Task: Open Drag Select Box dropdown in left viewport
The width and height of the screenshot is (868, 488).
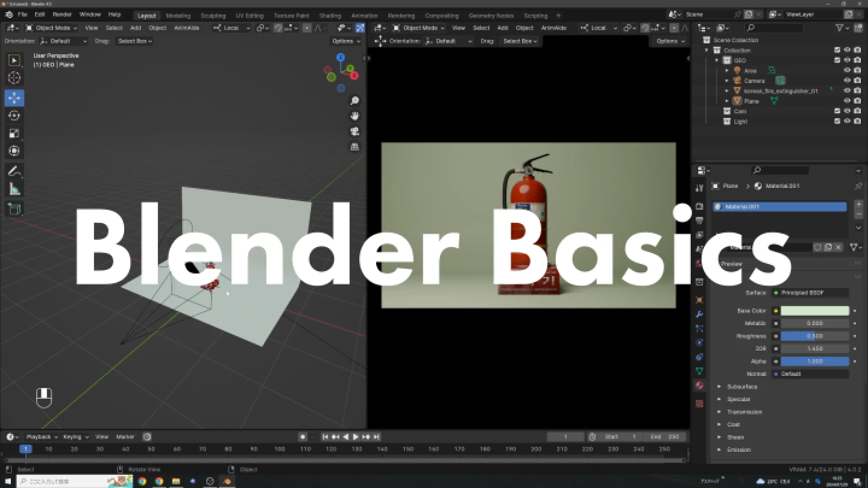Action: click(x=134, y=41)
